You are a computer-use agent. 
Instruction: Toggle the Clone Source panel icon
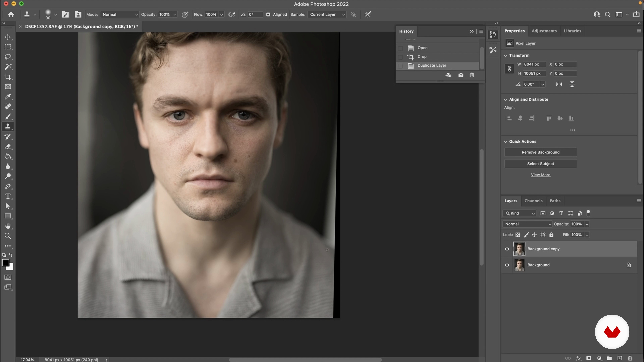(x=78, y=14)
